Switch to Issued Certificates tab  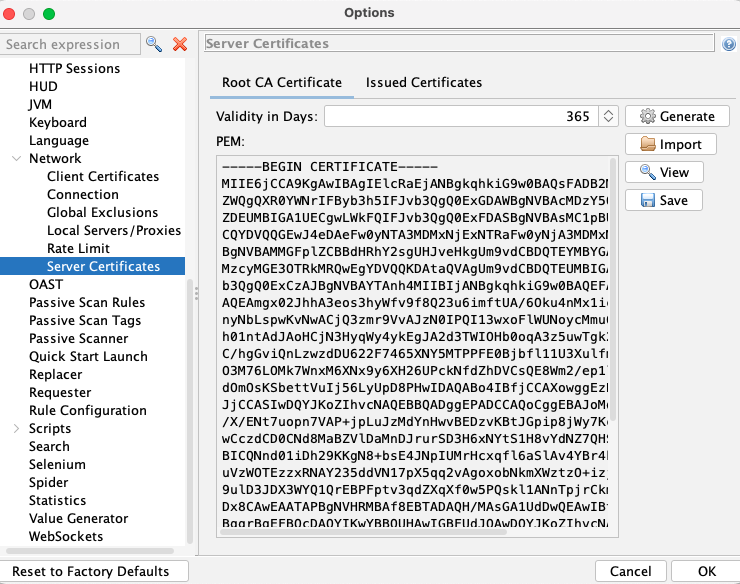click(424, 83)
